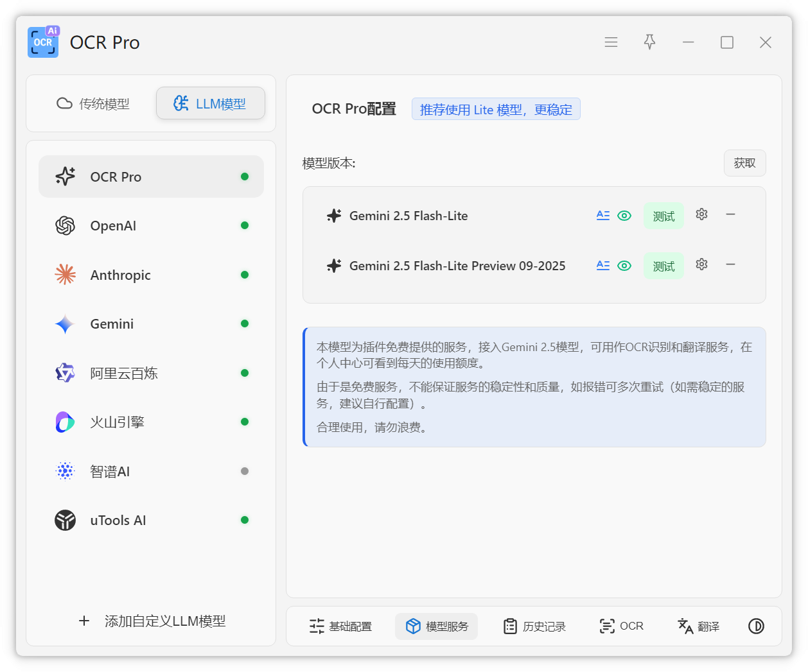
Task: Click 添加自定义LLM模型 to add a model
Action: [x=152, y=621]
